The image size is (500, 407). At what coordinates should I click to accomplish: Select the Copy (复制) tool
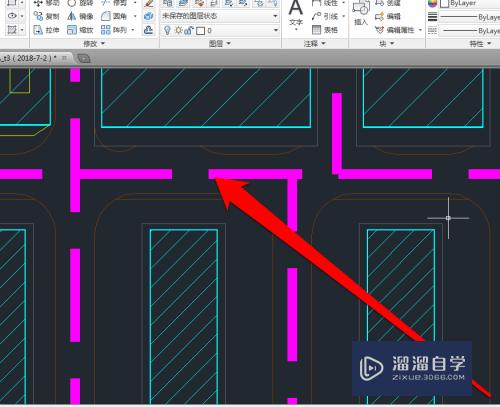coord(46,16)
